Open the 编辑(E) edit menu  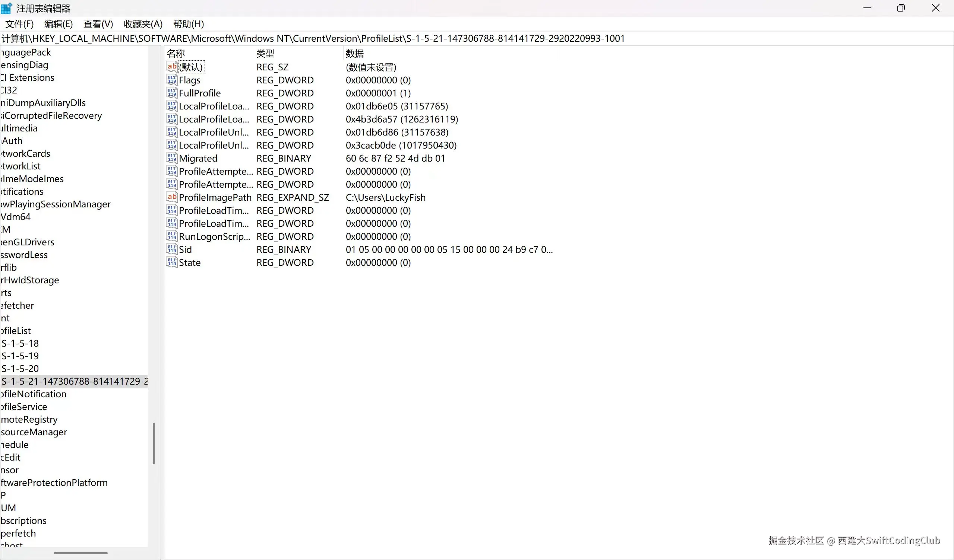(x=58, y=24)
